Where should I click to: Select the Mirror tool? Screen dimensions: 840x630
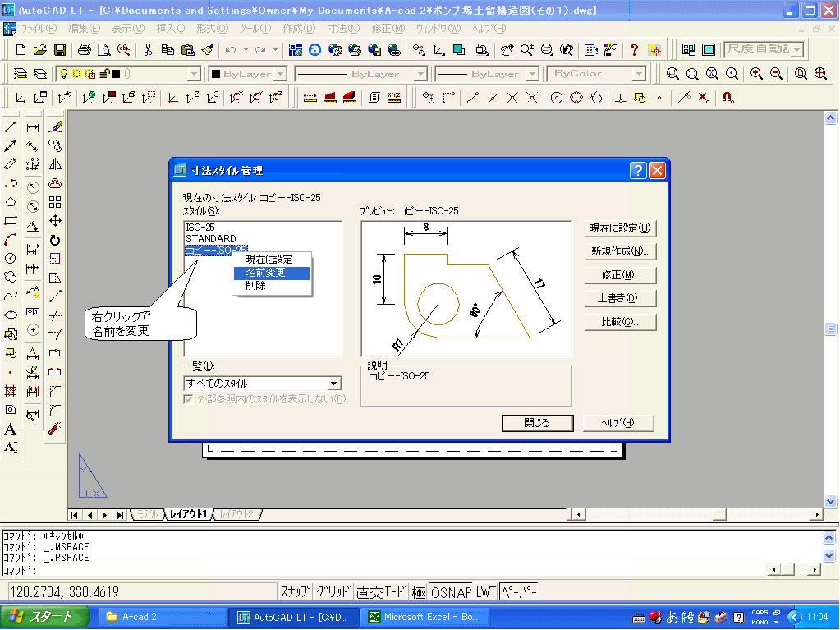pyautogui.click(x=55, y=164)
